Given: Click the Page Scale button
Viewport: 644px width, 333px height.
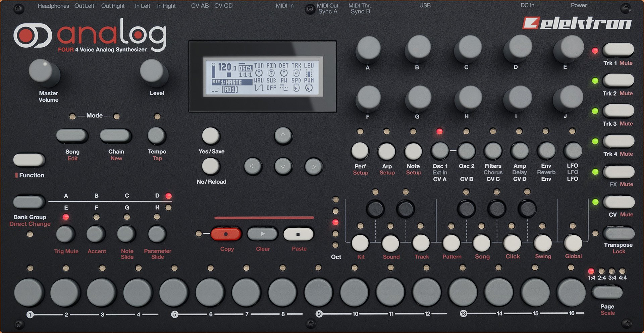Looking at the screenshot, I should click(x=607, y=292).
